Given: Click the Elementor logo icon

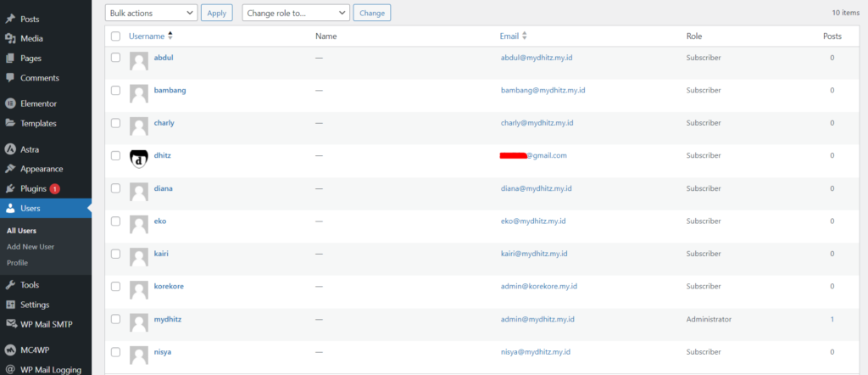Looking at the screenshot, I should (10, 104).
